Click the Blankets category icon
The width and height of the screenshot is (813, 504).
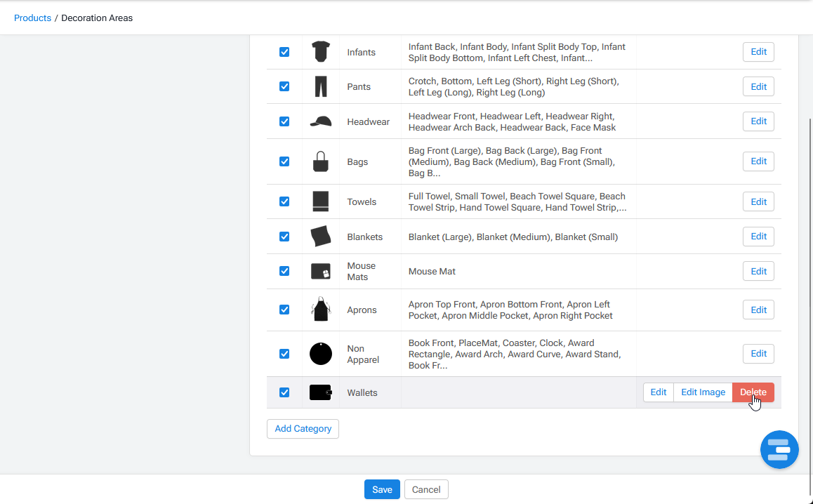pos(321,237)
